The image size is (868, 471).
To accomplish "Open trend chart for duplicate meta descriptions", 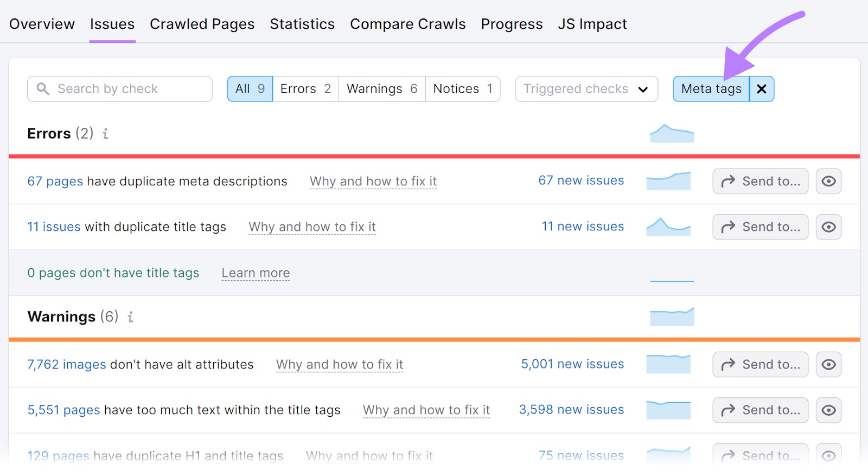I will tap(668, 181).
